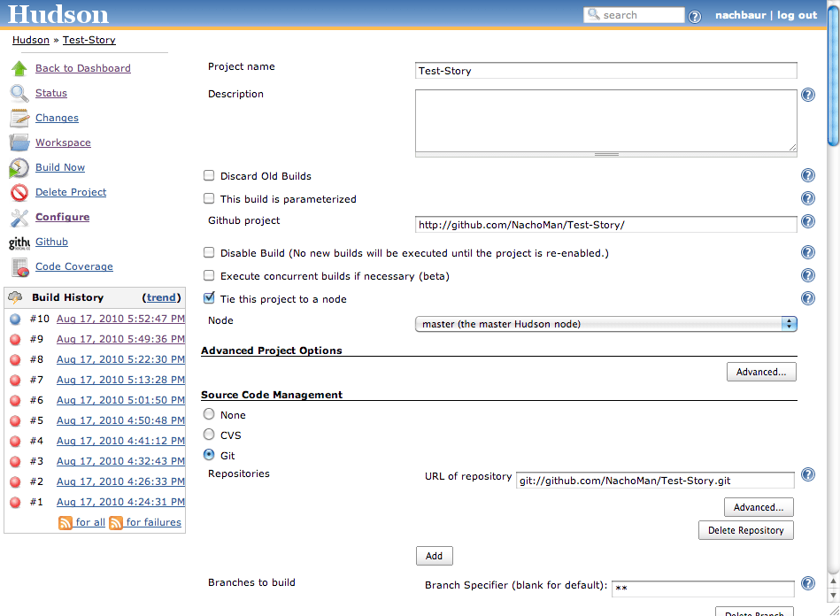Select the Git radio button
Screen dimensions: 840x616
pos(209,455)
